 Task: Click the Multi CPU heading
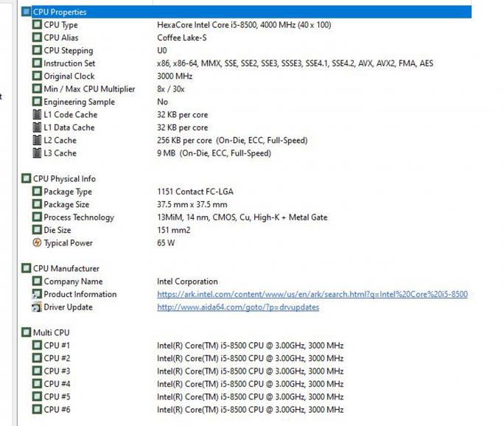(51, 332)
